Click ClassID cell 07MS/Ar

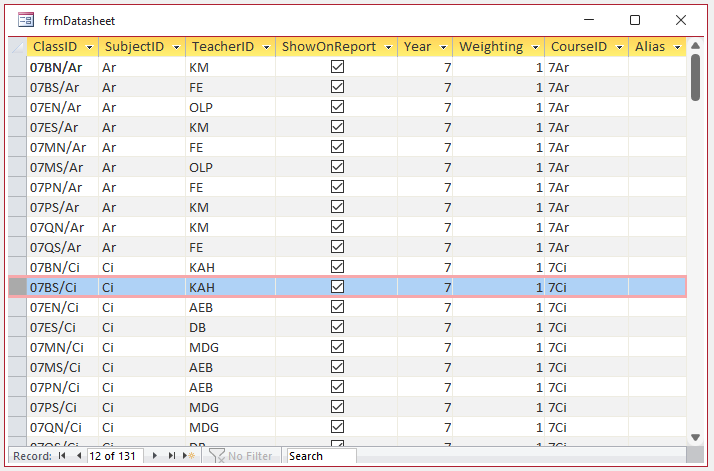point(63,167)
